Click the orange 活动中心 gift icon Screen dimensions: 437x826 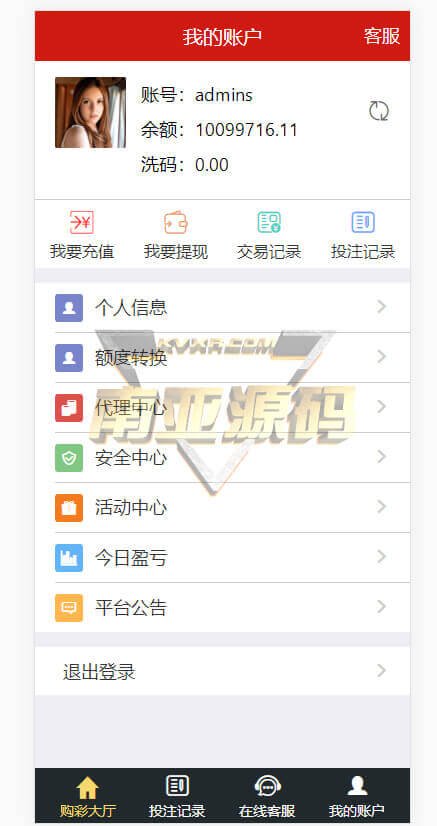point(69,508)
